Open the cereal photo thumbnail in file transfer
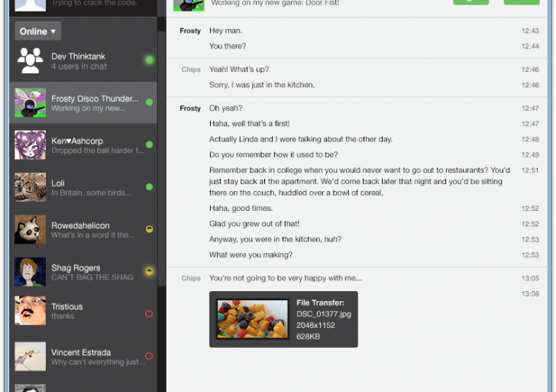This screenshot has width=556, height=392. (253, 319)
